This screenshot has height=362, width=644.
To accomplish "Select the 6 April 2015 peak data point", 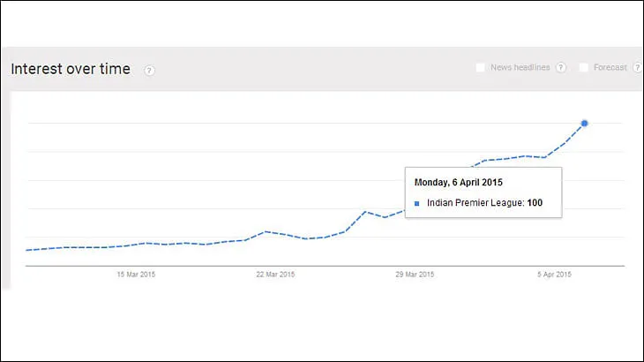I will point(584,124).
